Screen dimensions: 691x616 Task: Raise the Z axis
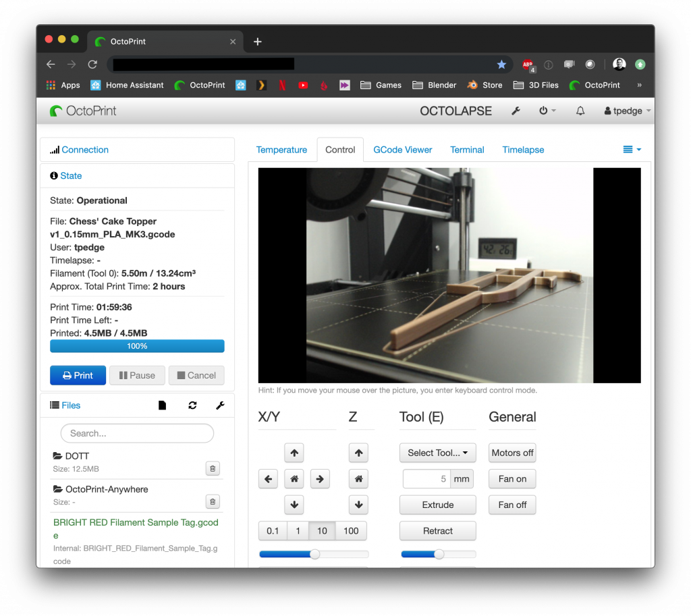pos(359,453)
